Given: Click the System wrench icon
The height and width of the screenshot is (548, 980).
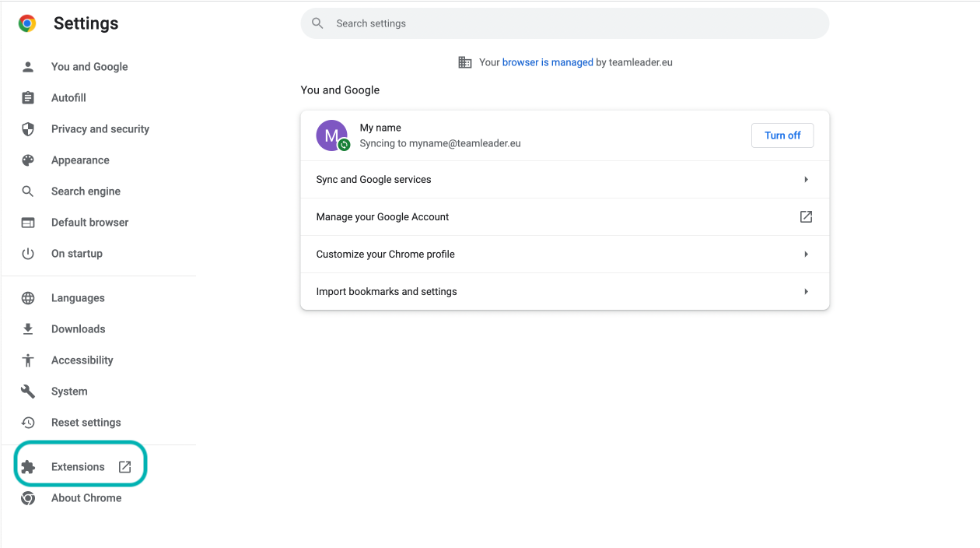Looking at the screenshot, I should pyautogui.click(x=28, y=392).
